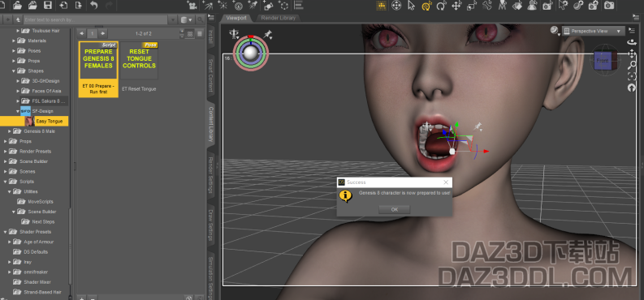Click the Import file icon
The width and height of the screenshot is (644, 300).
(63, 5)
